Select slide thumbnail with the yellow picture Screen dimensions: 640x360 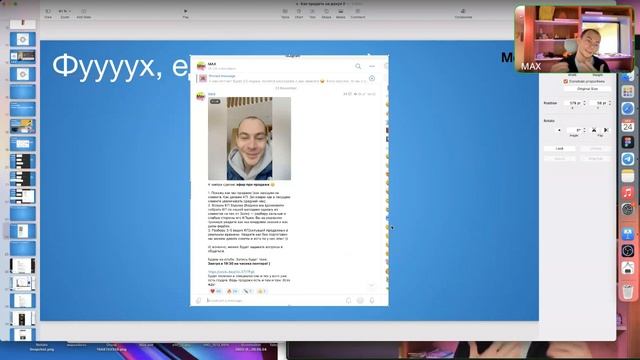tap(23, 126)
